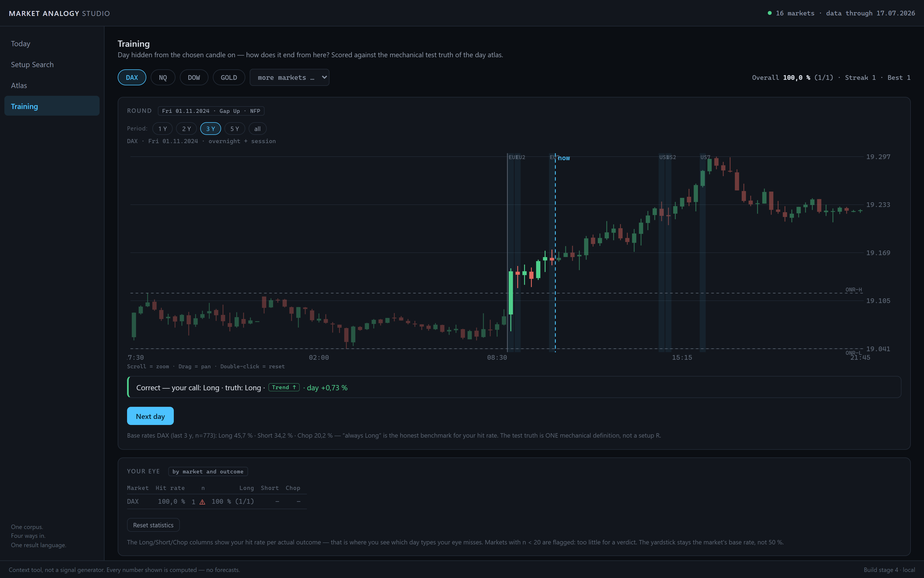Click the '16 markets' status text
This screenshot has width=924, height=578.
pyautogui.click(x=795, y=13)
